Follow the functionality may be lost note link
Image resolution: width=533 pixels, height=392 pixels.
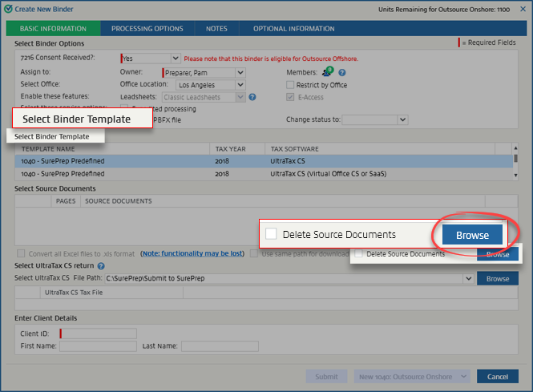click(x=192, y=253)
